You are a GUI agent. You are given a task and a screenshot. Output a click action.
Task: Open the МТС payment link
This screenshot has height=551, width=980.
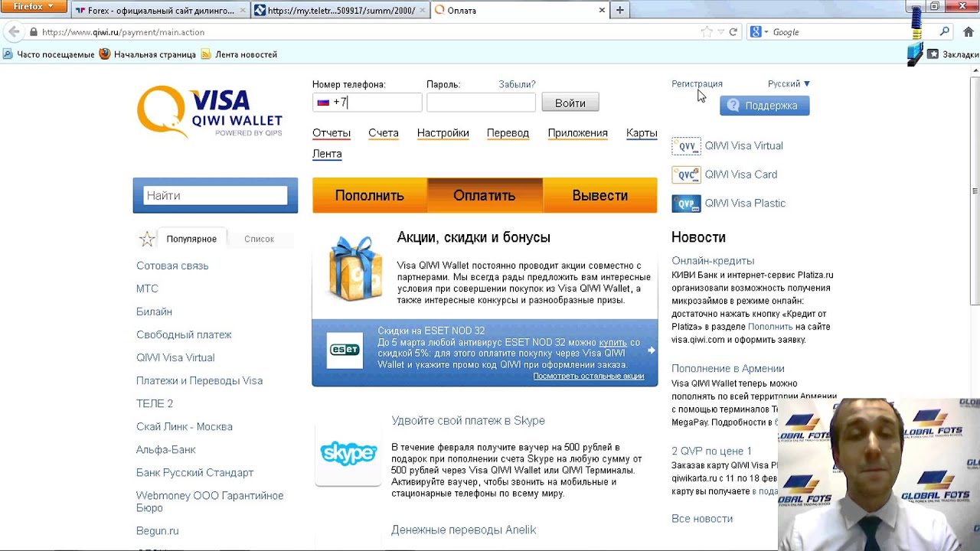[147, 289]
